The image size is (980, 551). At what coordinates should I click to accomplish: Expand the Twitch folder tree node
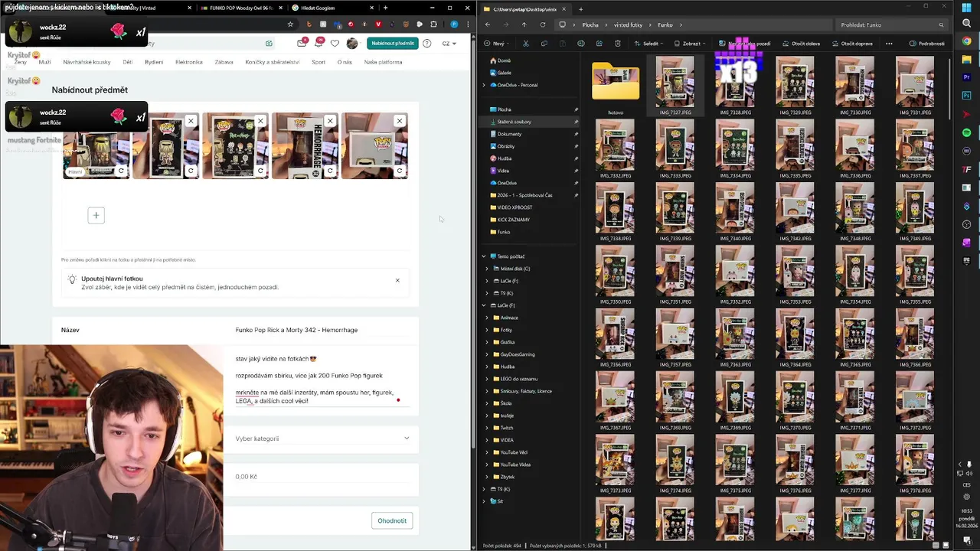click(487, 428)
